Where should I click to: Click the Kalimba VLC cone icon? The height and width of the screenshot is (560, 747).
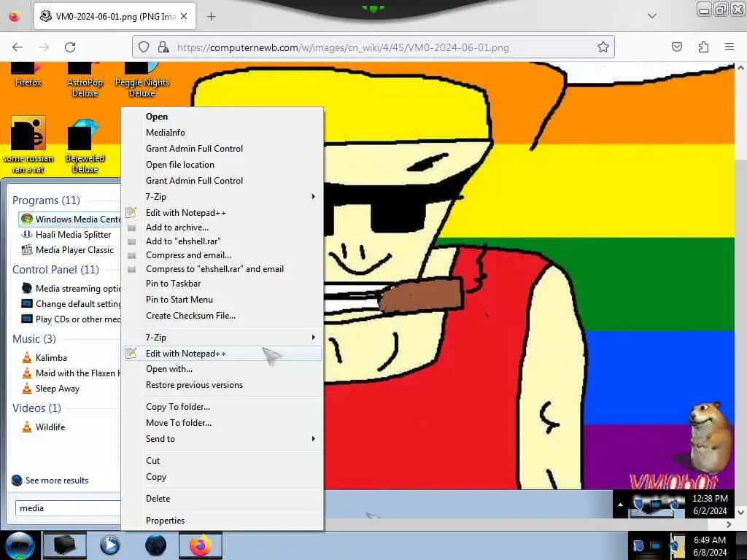(27, 357)
